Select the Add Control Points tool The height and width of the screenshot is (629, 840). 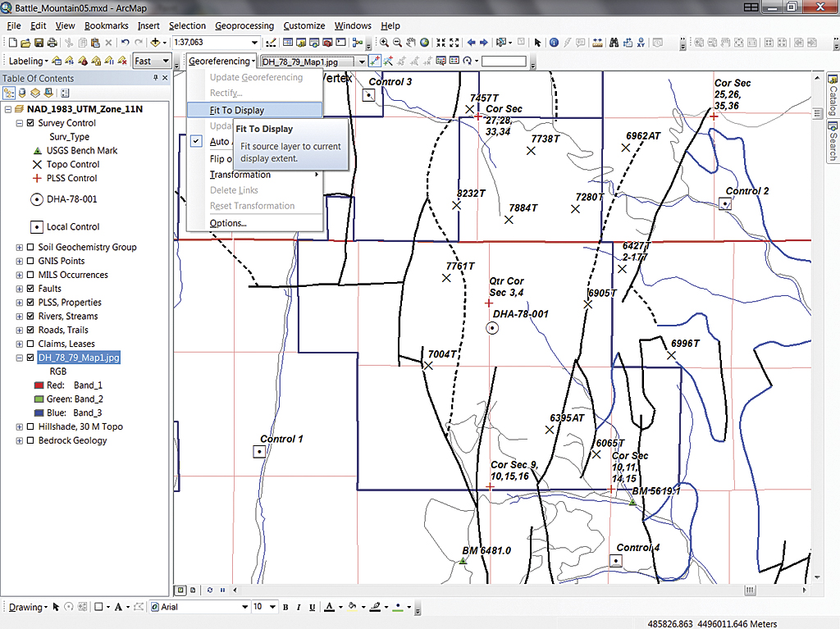tap(374, 61)
